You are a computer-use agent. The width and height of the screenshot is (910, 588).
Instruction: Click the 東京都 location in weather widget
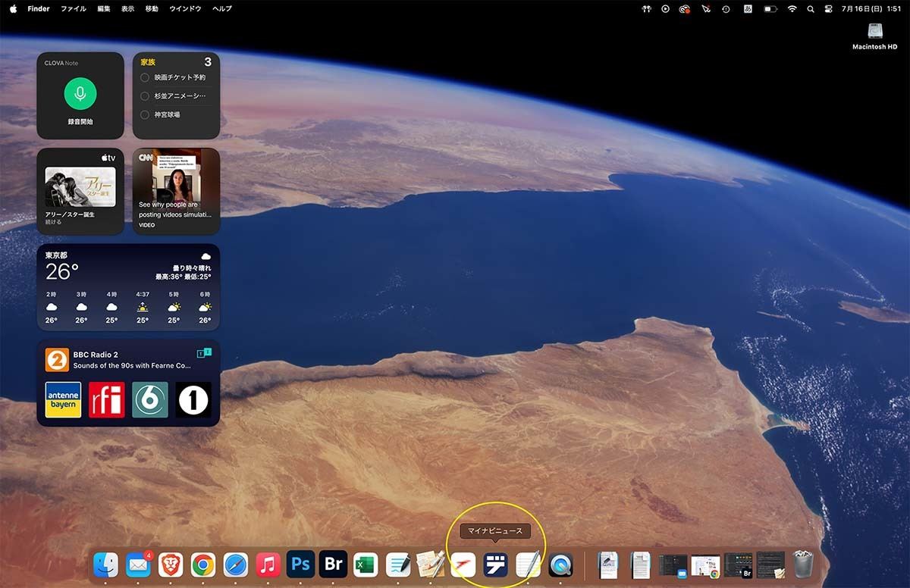tap(57, 255)
